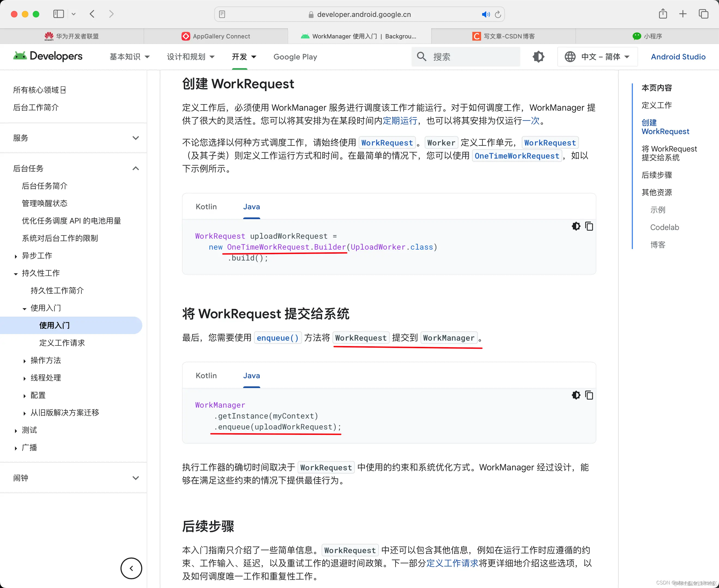
Task: Switch to the 写文章-CSDN博客 browser tab
Action: click(504, 36)
